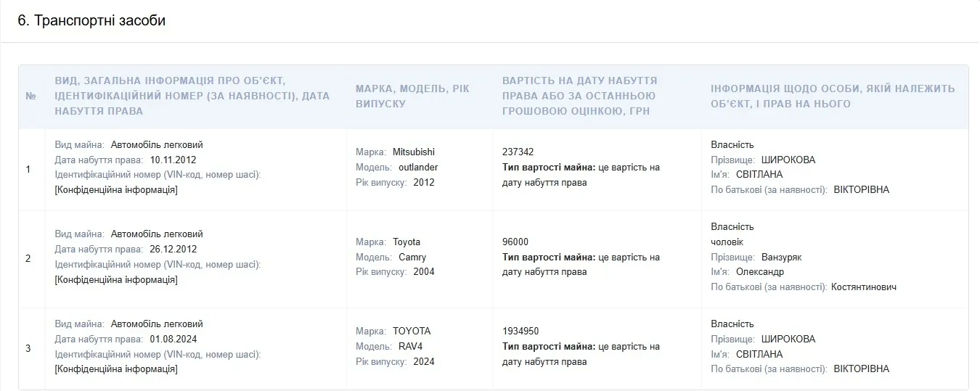
Task: Select the '6. Транспортні засоби' section heading
Action: pos(91,21)
